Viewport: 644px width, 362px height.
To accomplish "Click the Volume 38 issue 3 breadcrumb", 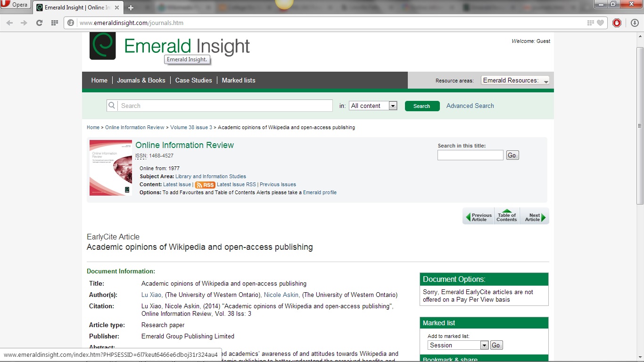I will (x=191, y=127).
